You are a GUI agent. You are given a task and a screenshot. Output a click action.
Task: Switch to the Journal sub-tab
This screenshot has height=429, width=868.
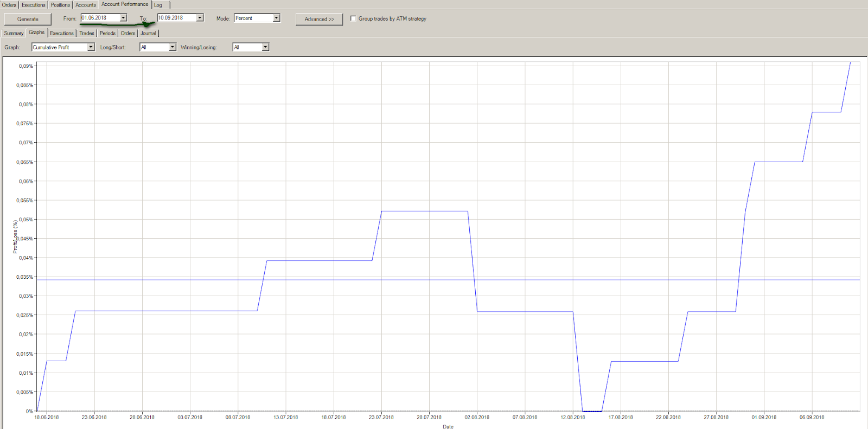point(148,33)
